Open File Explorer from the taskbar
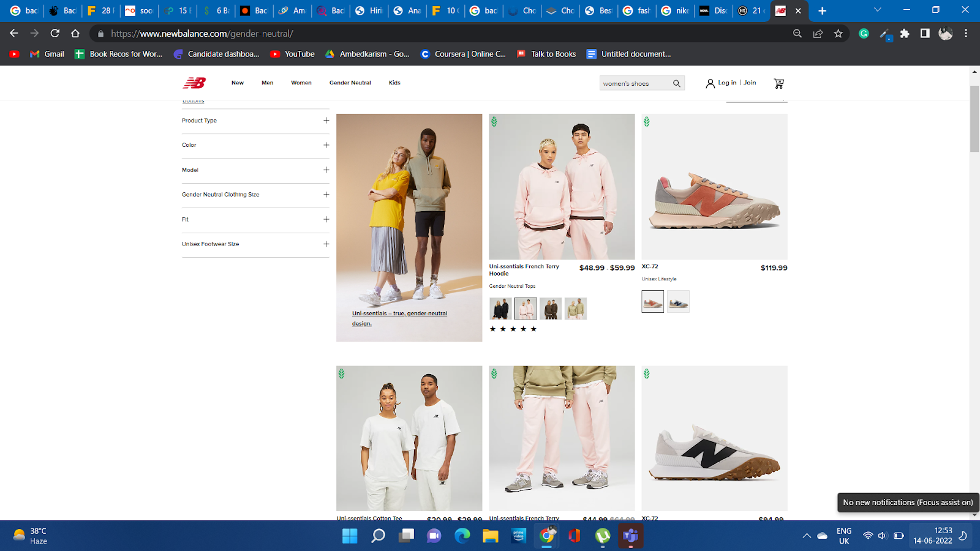 click(491, 536)
